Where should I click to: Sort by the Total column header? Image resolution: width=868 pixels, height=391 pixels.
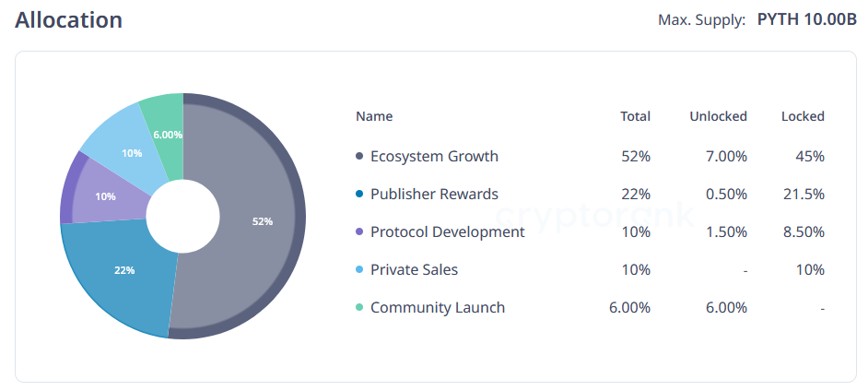pos(635,116)
